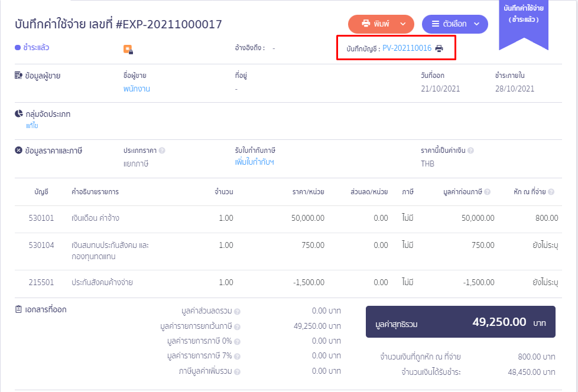The height and width of the screenshot is (392, 578).
Task: Click the orange พิมพ์ print button
Action: point(381,24)
